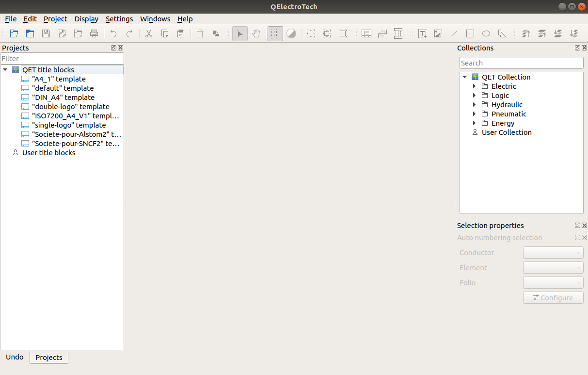The height and width of the screenshot is (375, 588).
Task: Click the Rotate selection icon
Action: pos(216,33)
